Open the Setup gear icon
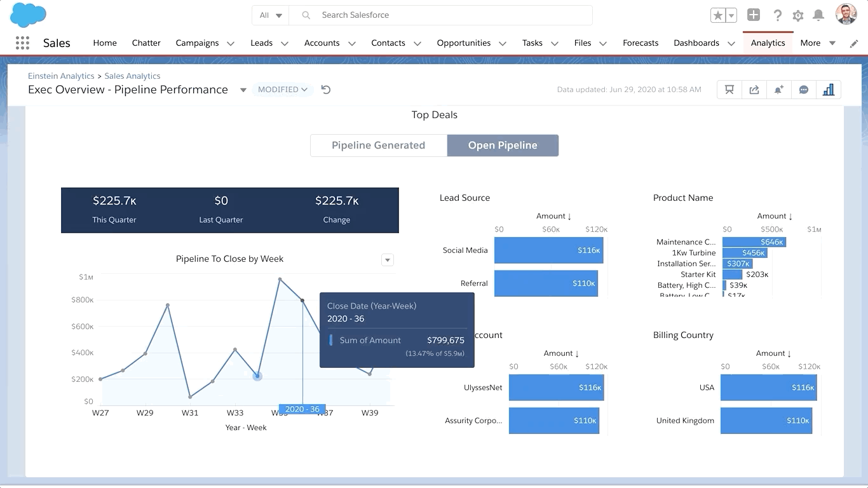868x488 pixels. click(798, 15)
